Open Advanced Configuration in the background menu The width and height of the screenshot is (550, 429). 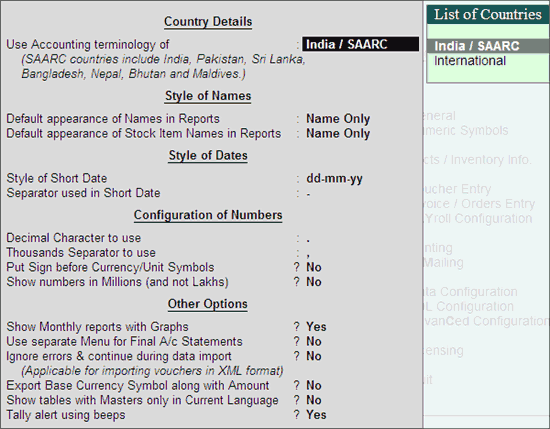pyautogui.click(x=486, y=321)
